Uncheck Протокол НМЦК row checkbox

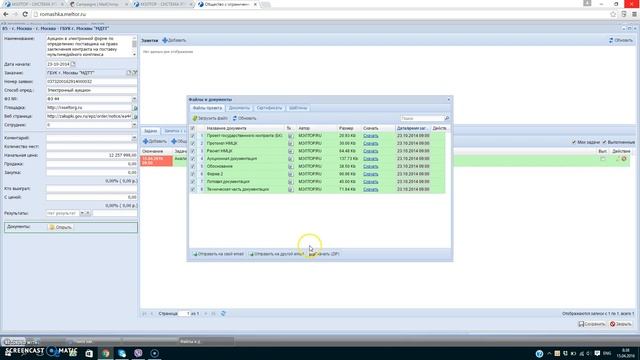(193, 143)
